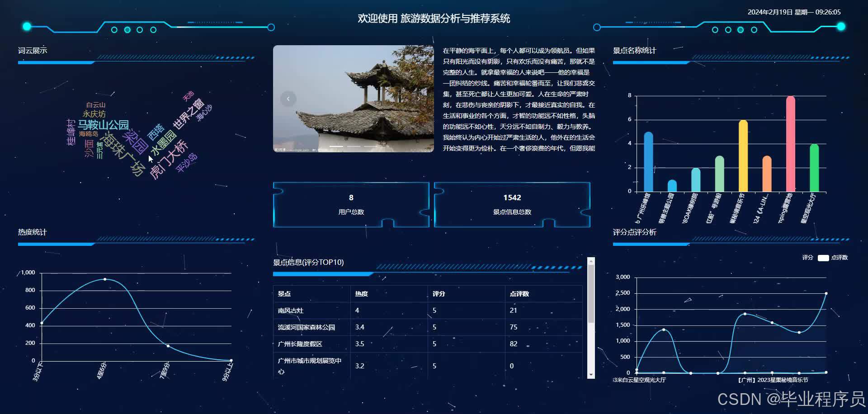Click the 用户总数 stat card showing 8

tap(351, 204)
